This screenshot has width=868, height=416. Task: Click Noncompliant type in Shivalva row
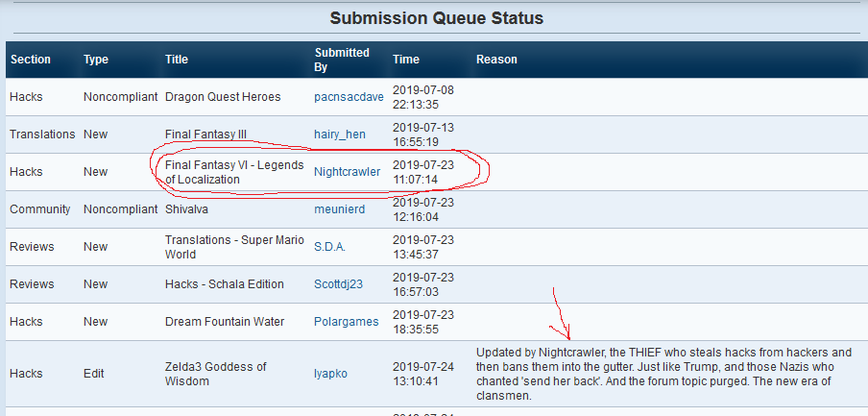121,209
